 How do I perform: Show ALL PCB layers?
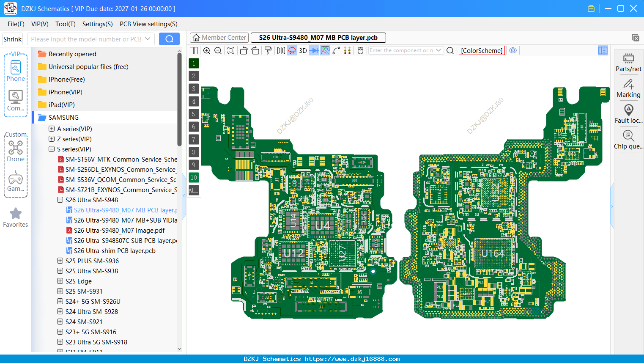click(194, 190)
